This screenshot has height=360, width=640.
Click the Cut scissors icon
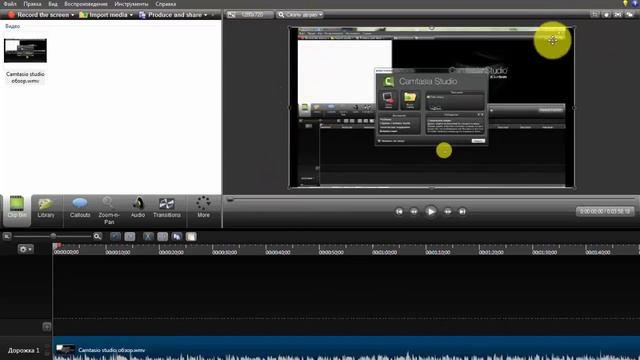148,236
